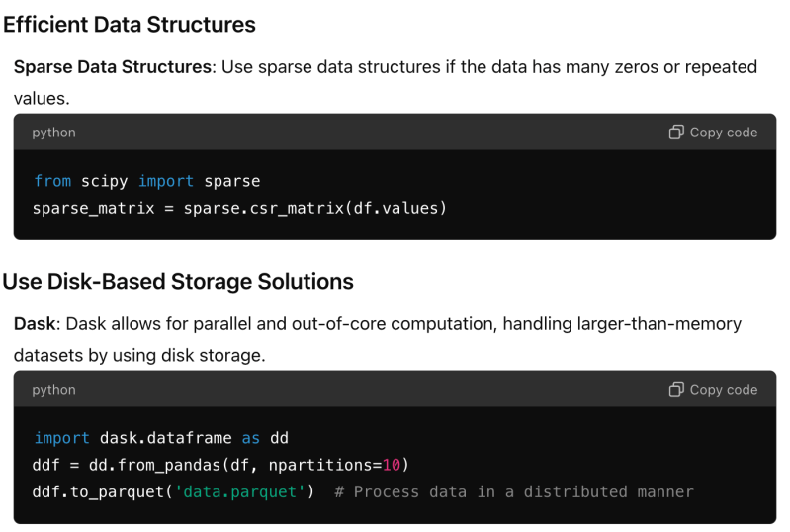
Task: Click 'Copy code' text above the dask.dataframe snippet
Action: tap(724, 390)
